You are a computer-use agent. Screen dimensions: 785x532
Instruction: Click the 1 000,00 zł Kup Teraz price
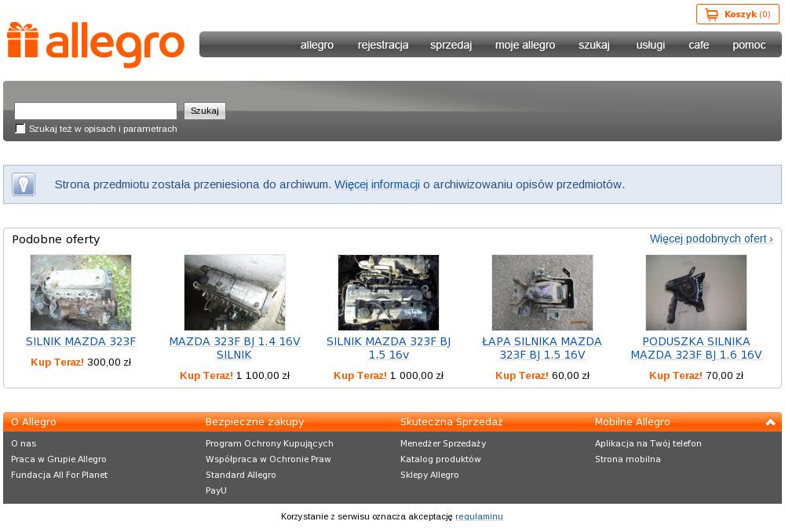[x=389, y=375]
